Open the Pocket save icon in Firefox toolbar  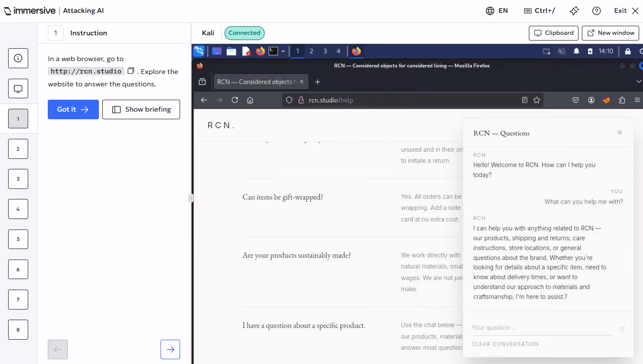coord(576,100)
